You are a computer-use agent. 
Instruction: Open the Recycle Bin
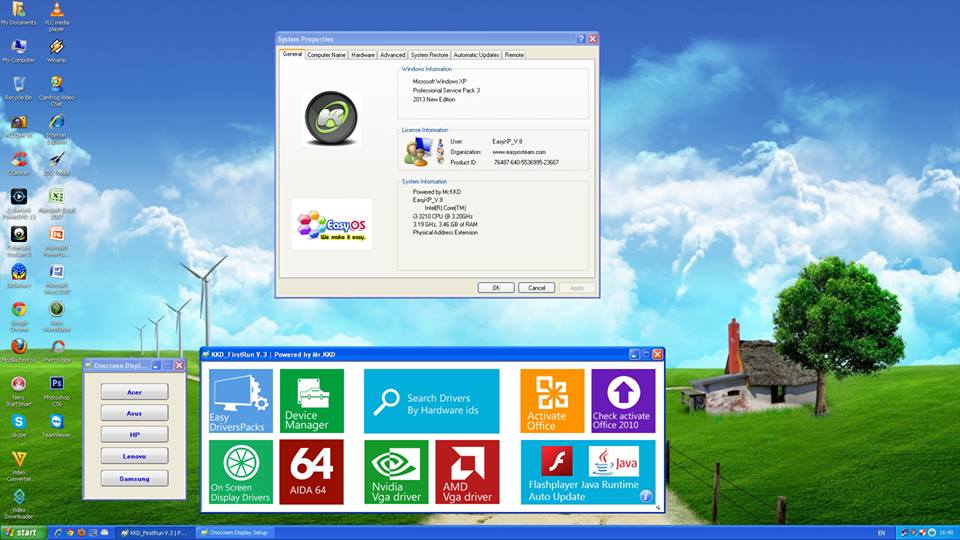pyautogui.click(x=18, y=88)
